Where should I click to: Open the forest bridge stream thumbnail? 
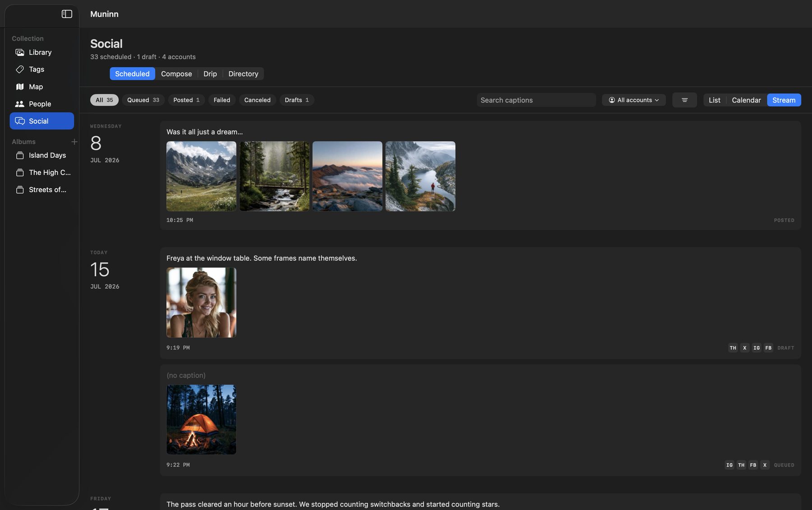pyautogui.click(x=274, y=176)
